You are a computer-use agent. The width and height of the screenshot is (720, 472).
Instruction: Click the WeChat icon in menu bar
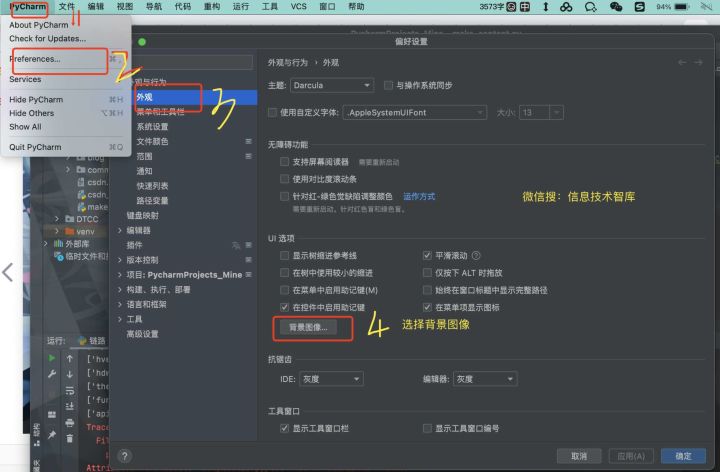pyautogui.click(x=616, y=6)
